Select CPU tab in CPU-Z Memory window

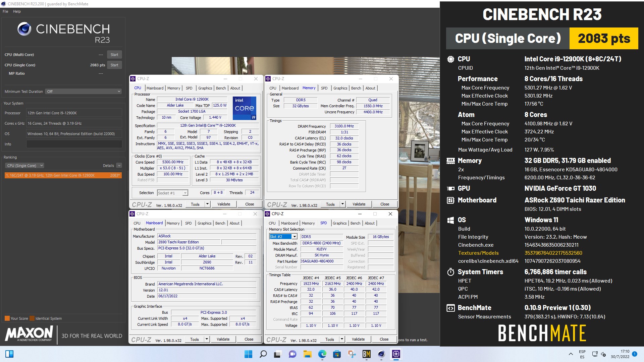coord(273,88)
